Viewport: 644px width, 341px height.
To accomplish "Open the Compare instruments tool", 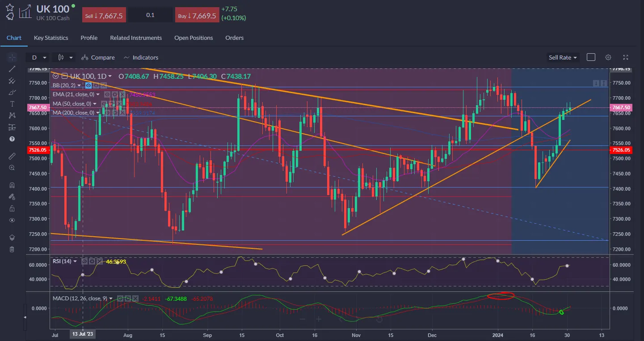I will (x=98, y=57).
